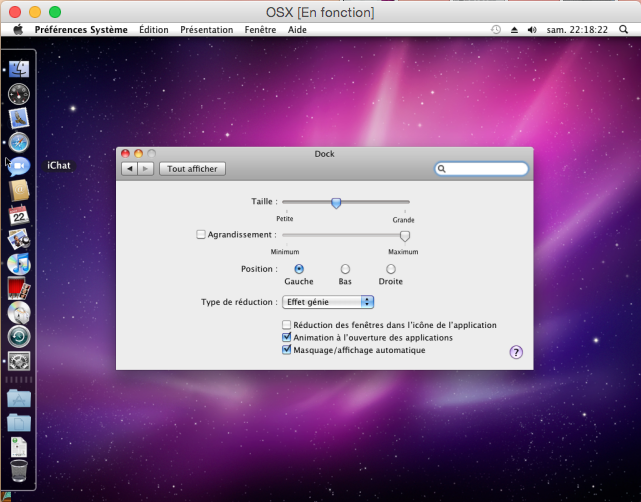641x502 pixels.
Task: Uncheck Animation à l'ouverture des applications
Action: pos(287,337)
